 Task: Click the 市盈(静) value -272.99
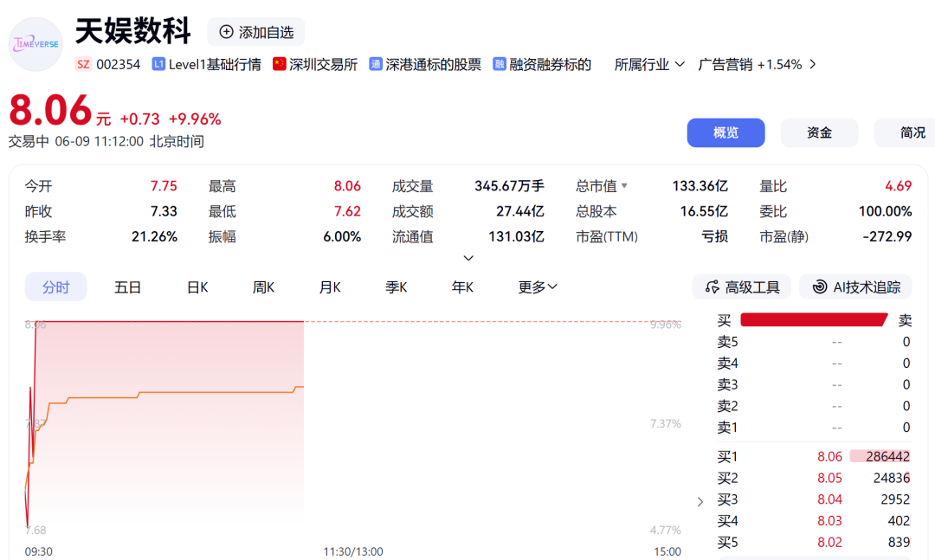pyautogui.click(x=887, y=237)
